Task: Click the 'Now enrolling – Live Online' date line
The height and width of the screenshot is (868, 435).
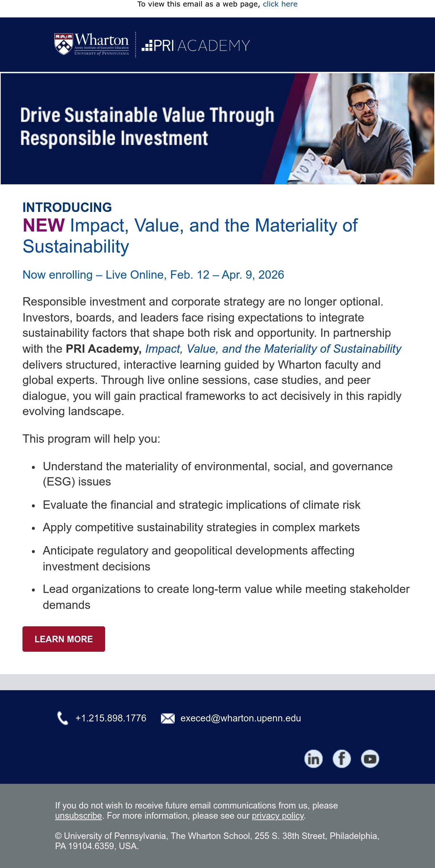Action: click(153, 275)
